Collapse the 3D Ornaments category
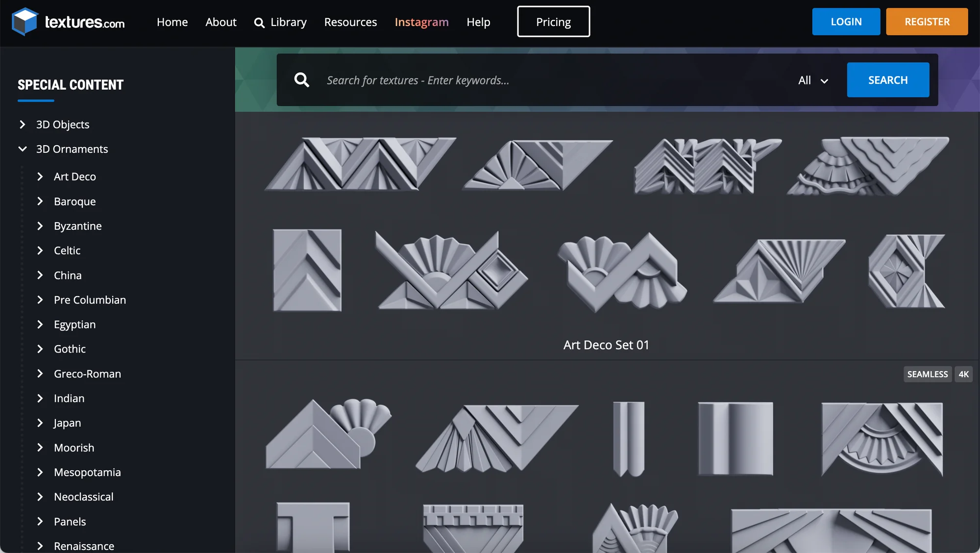 (x=23, y=149)
